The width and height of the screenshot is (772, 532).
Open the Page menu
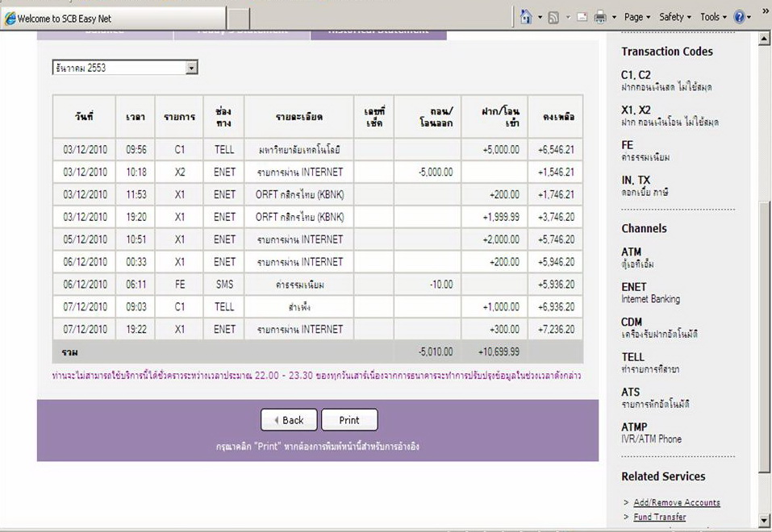[x=637, y=17]
